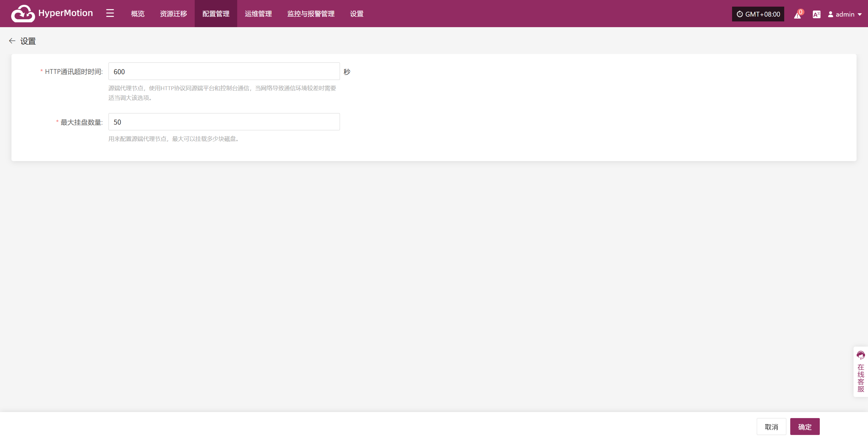Click the 秒 unit text
The width and height of the screenshot is (868, 441).
click(347, 72)
